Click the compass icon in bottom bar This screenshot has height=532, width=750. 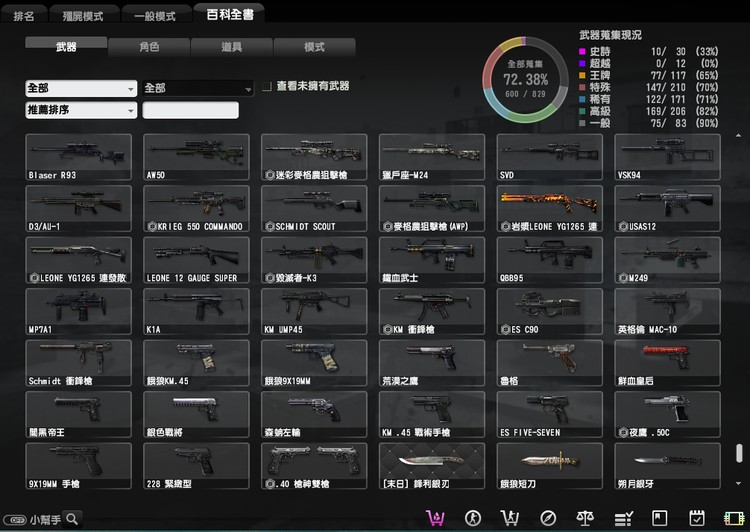tap(548, 518)
